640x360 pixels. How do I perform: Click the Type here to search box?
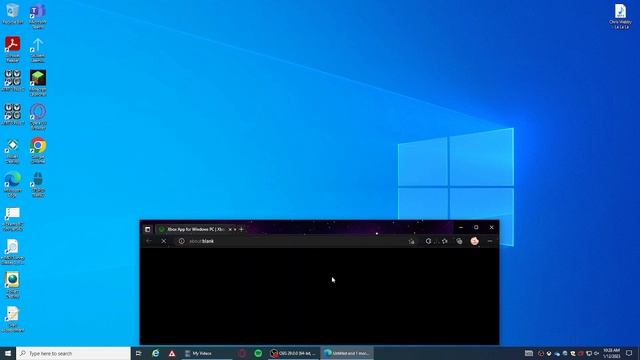pos(73,353)
